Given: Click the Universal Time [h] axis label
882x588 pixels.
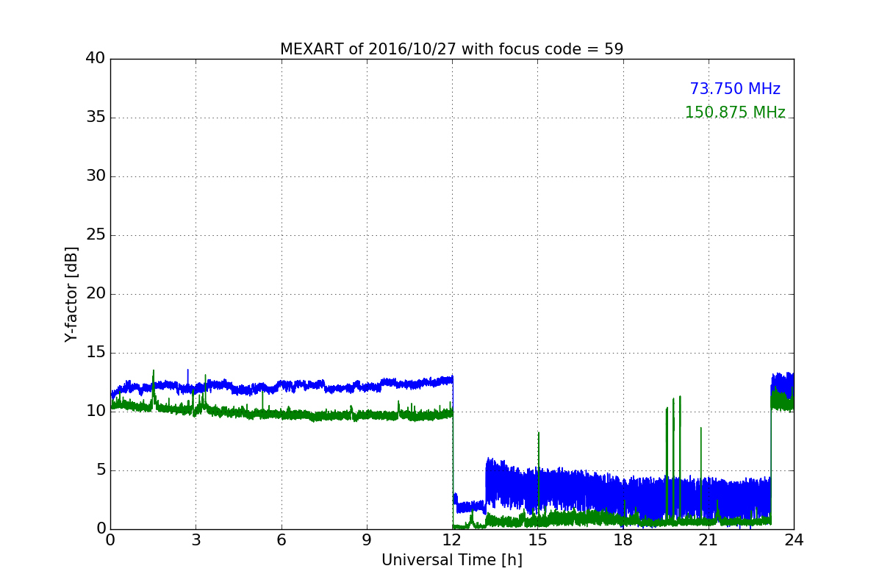Looking at the screenshot, I should 451,560.
